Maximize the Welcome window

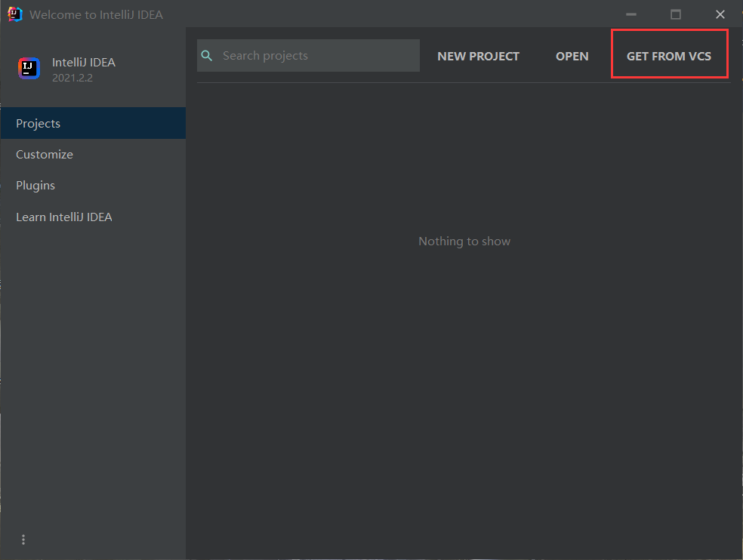click(x=676, y=14)
